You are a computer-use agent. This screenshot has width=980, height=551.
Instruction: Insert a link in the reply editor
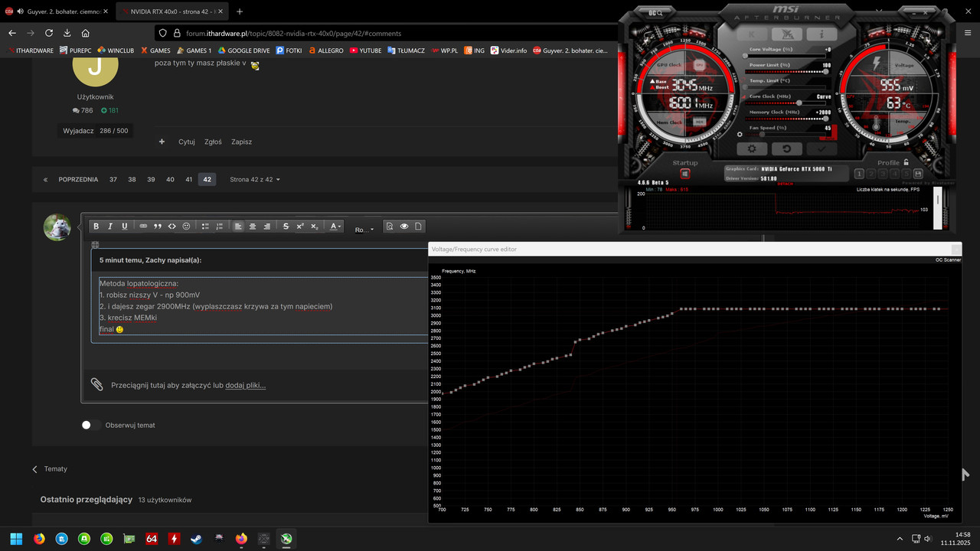click(x=143, y=227)
